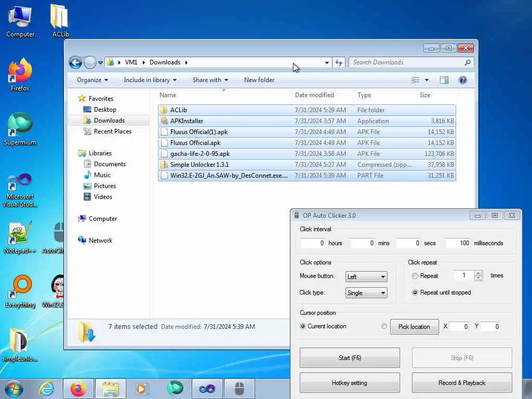Open the Include in library dropdown

[x=150, y=80]
